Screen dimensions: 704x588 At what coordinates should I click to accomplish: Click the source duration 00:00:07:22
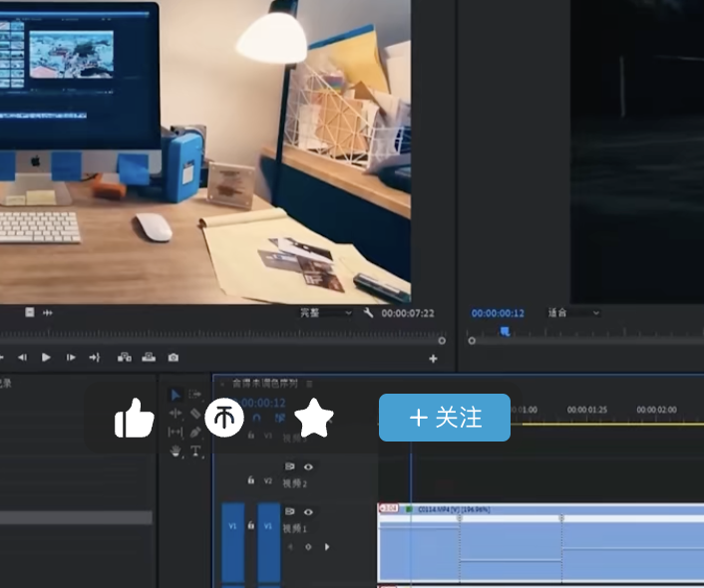(408, 313)
